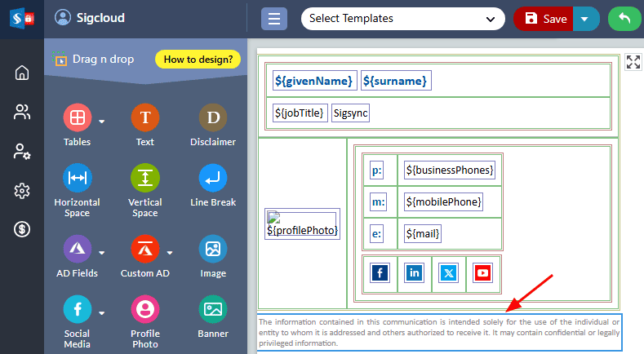Click the Tables element icon

[78, 119]
